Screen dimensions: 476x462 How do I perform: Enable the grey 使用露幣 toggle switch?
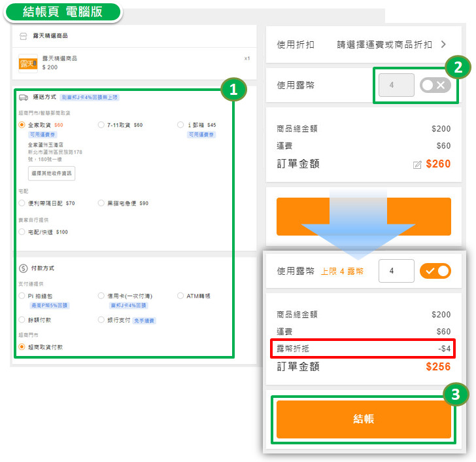coord(435,85)
